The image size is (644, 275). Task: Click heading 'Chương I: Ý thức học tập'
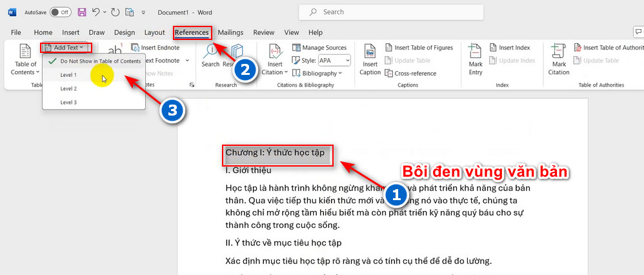[275, 152]
